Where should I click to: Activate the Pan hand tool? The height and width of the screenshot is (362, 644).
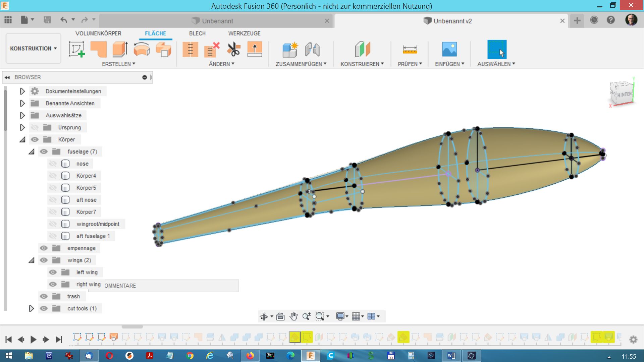(x=293, y=316)
